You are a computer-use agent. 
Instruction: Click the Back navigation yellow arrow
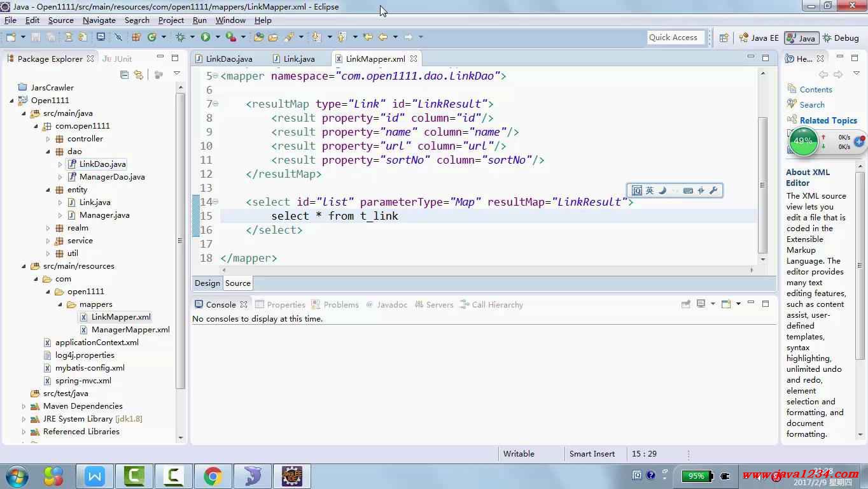click(x=383, y=38)
